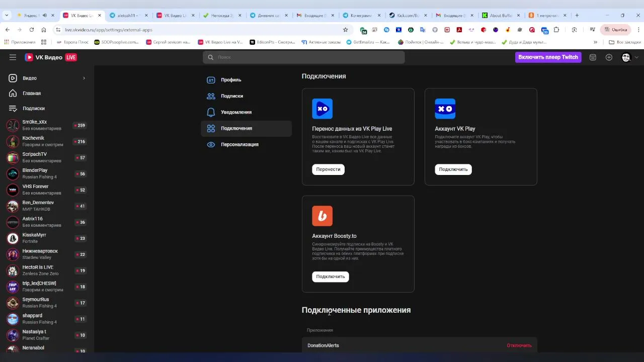The height and width of the screenshot is (362, 644).
Task: Click the Ошибка profile button
Action: 616,30
